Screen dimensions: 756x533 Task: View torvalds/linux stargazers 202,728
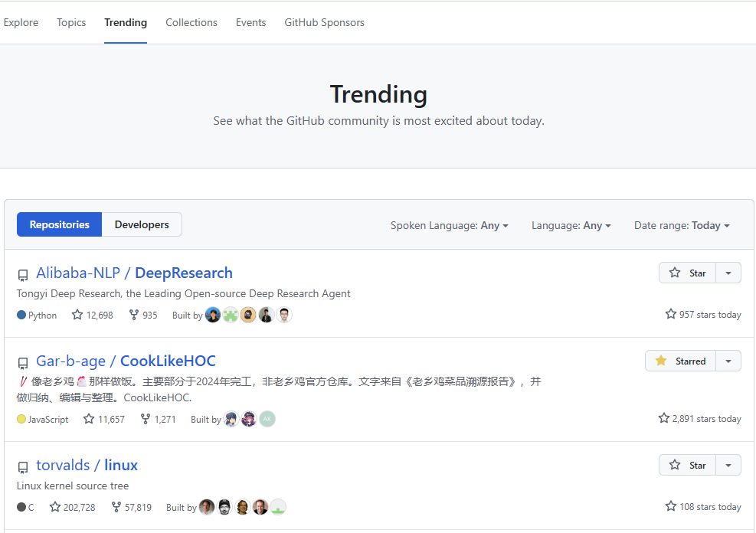73,507
